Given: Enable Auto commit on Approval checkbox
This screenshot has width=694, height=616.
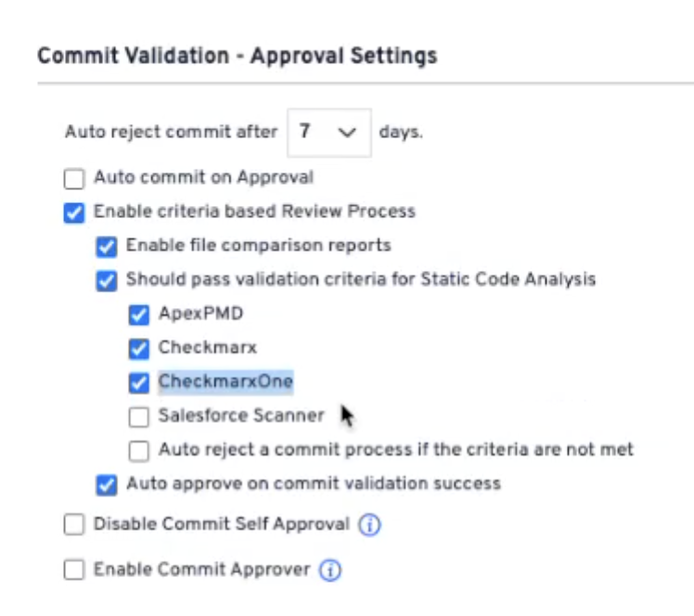Looking at the screenshot, I should 74,178.
